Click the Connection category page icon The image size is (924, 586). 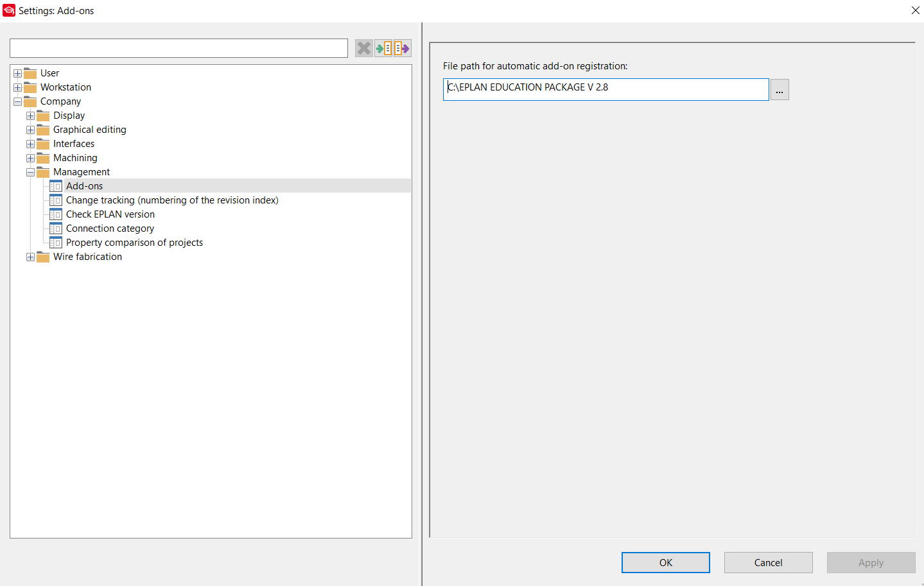(x=56, y=228)
